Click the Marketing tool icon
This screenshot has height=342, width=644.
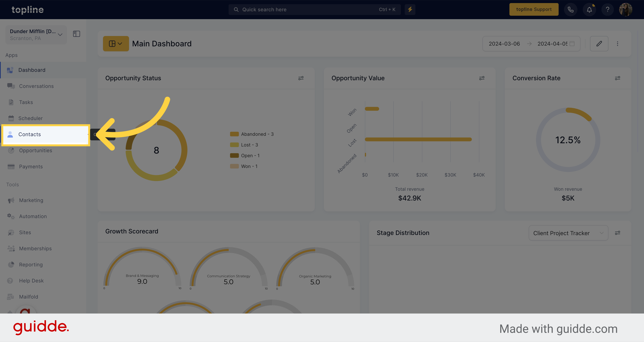point(11,200)
